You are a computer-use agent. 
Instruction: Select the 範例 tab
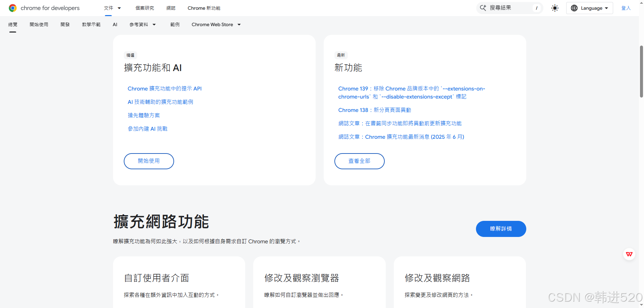[x=175, y=24]
